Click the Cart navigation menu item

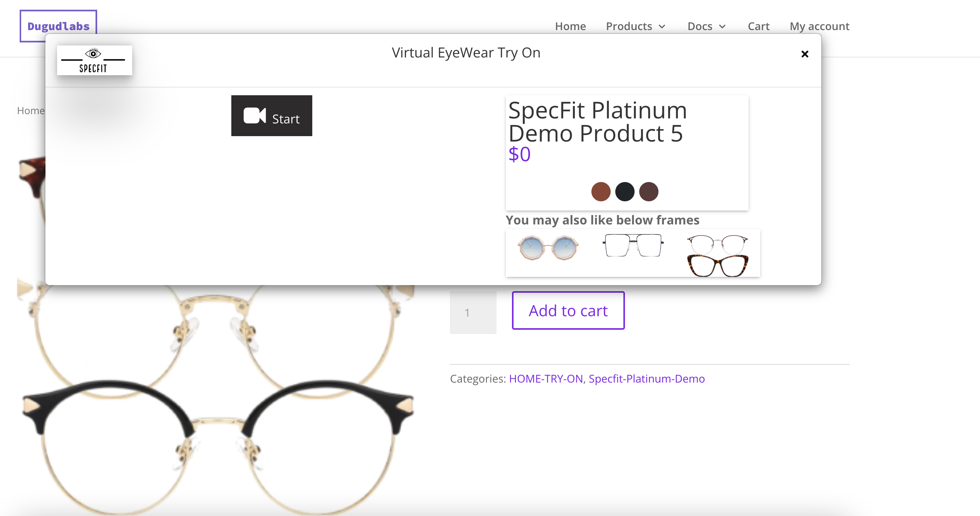click(758, 26)
